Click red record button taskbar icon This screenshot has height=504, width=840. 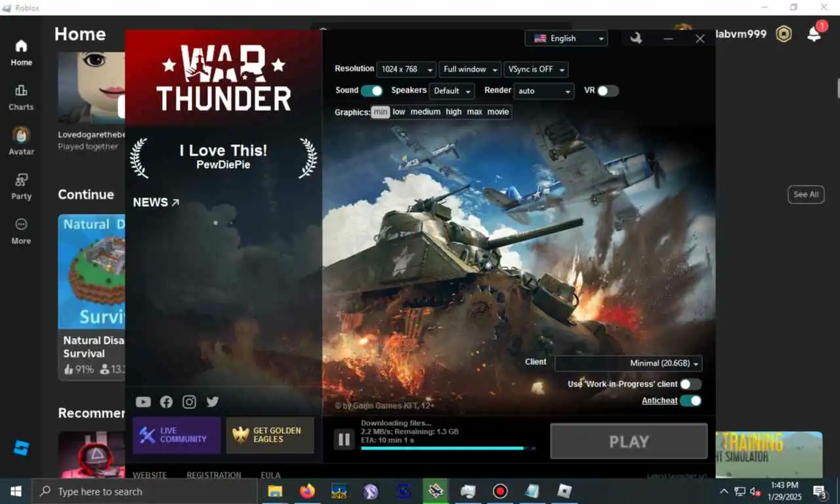[500, 491]
